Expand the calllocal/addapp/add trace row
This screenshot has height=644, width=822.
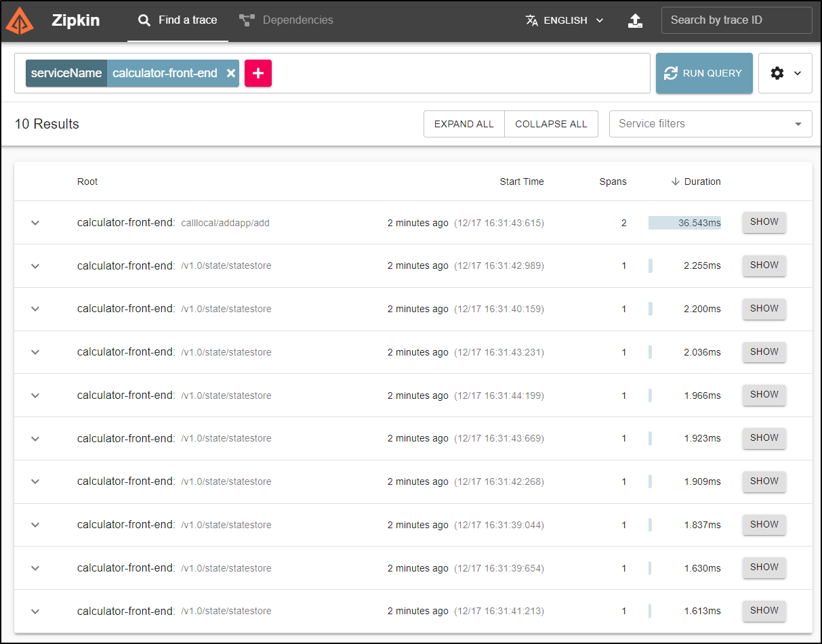[x=36, y=223]
